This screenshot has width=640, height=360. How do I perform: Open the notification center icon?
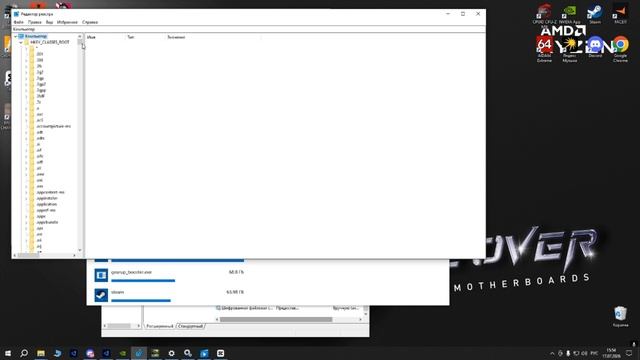[629, 353]
